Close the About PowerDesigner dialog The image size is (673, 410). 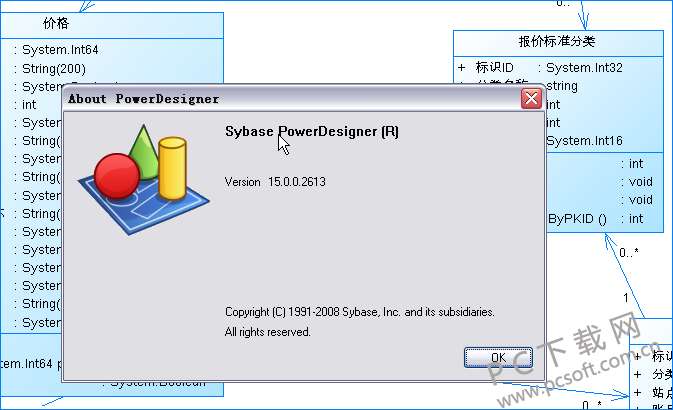[x=531, y=99]
